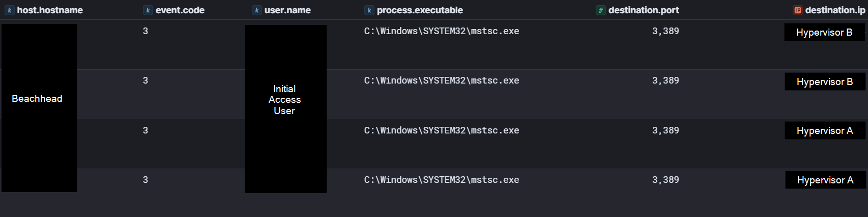Click the process.executable column header
The width and height of the screenshot is (868, 217).
[420, 10]
